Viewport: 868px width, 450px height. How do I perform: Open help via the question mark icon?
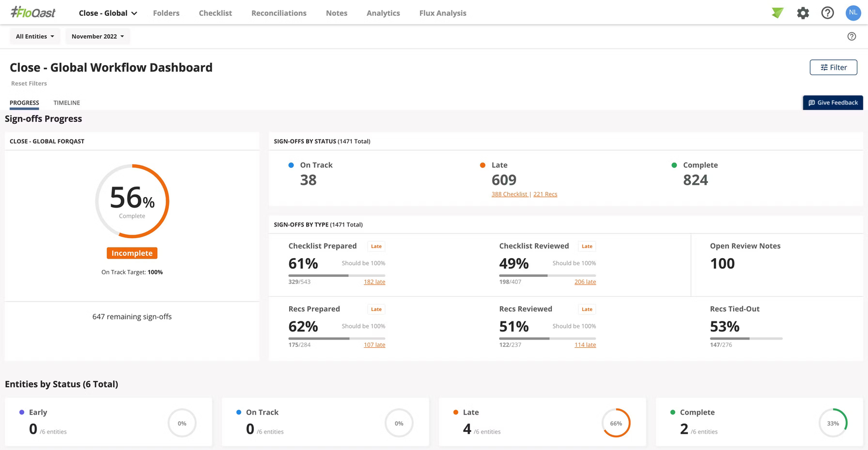(x=828, y=12)
